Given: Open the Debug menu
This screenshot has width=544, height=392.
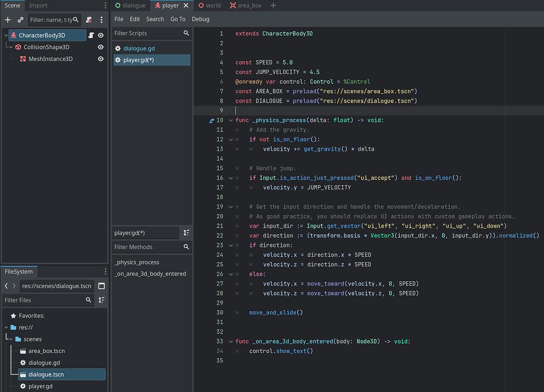Looking at the screenshot, I should pyautogui.click(x=200, y=19).
